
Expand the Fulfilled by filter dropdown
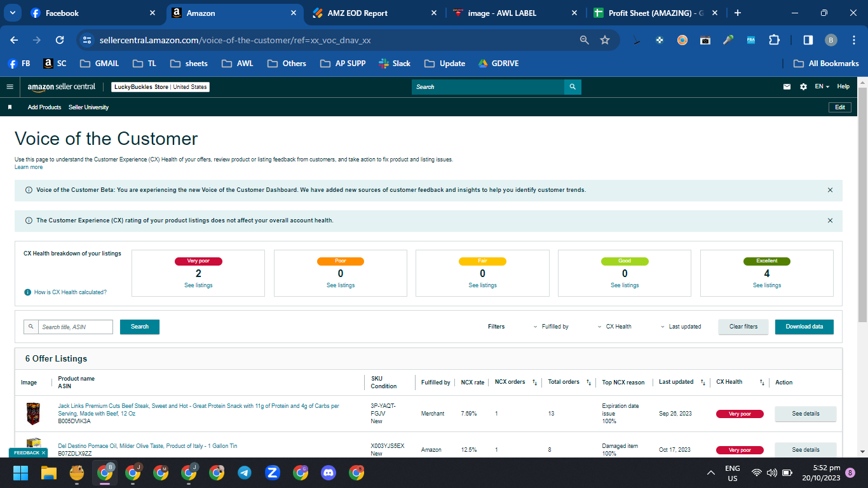(551, 327)
